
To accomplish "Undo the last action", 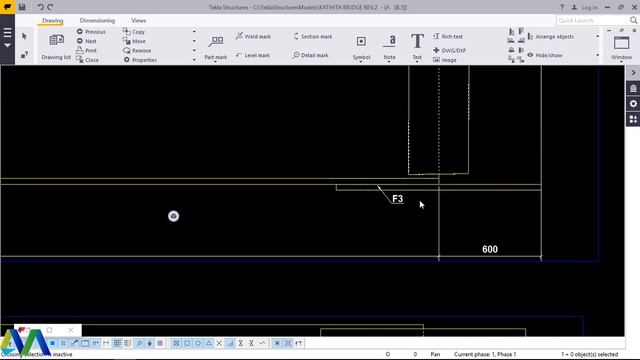I will coord(40,7).
